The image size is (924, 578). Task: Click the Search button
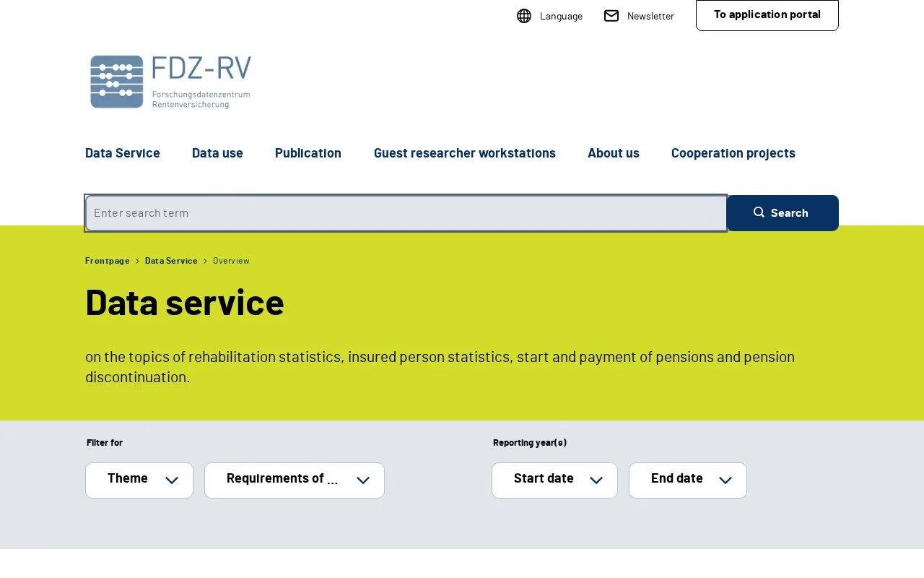coord(783,213)
